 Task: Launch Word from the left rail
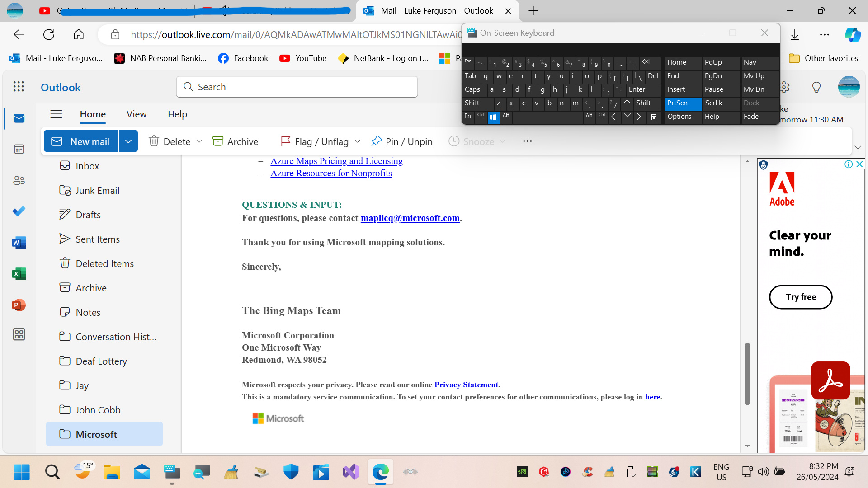point(19,243)
